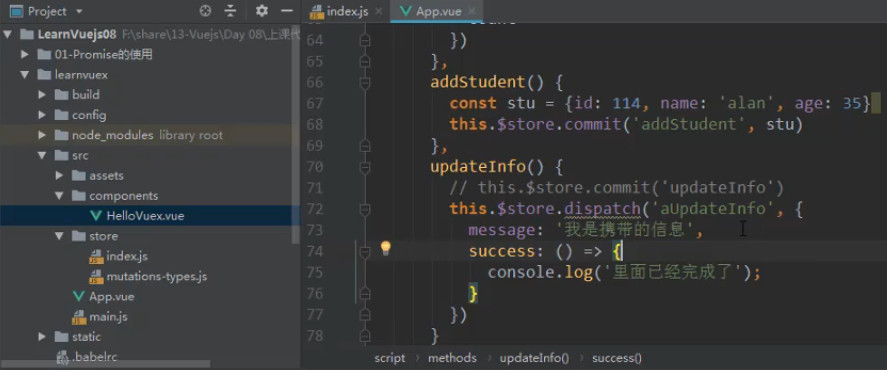Close the App.vue editor tab
The image size is (887, 370).
point(472,11)
